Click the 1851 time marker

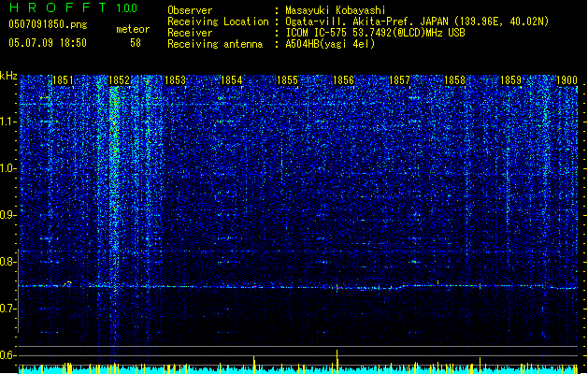[63, 80]
